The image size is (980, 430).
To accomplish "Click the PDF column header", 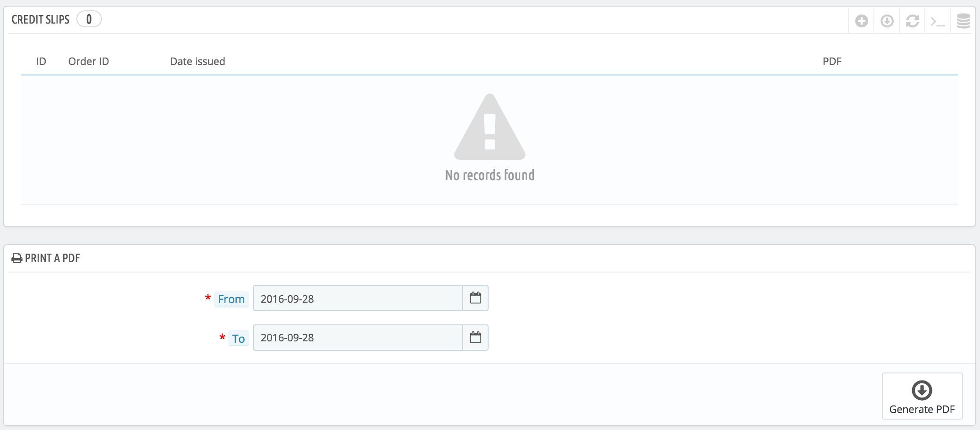I will coord(832,61).
